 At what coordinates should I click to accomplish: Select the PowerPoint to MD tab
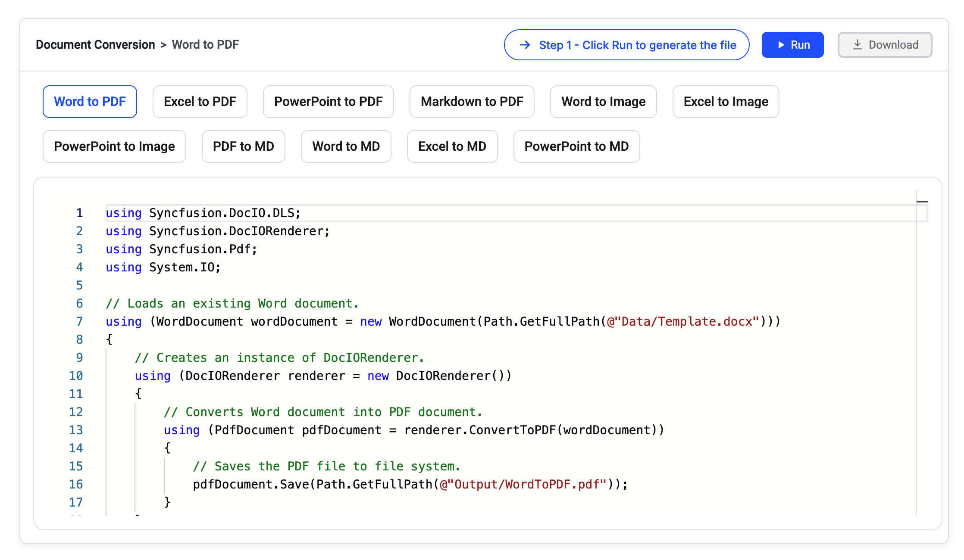[x=577, y=146]
